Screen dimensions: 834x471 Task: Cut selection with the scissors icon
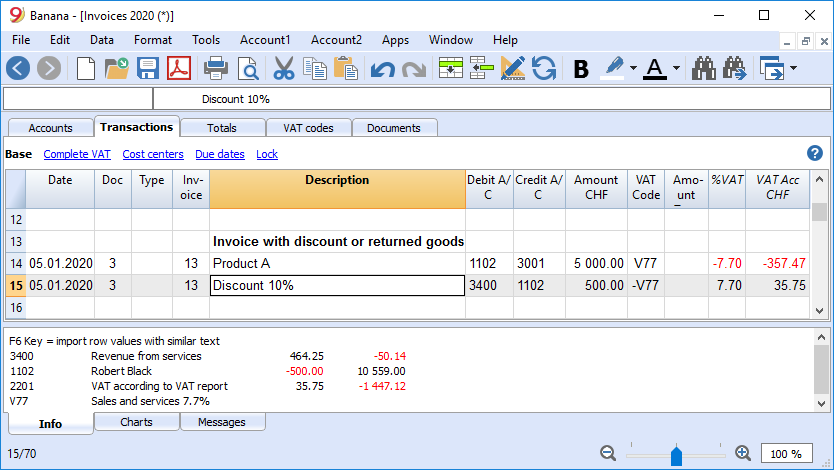283,69
